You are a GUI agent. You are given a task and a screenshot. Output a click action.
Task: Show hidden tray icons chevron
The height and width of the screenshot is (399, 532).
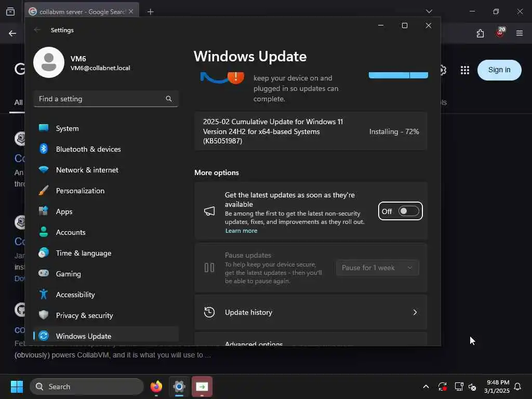[x=426, y=387]
